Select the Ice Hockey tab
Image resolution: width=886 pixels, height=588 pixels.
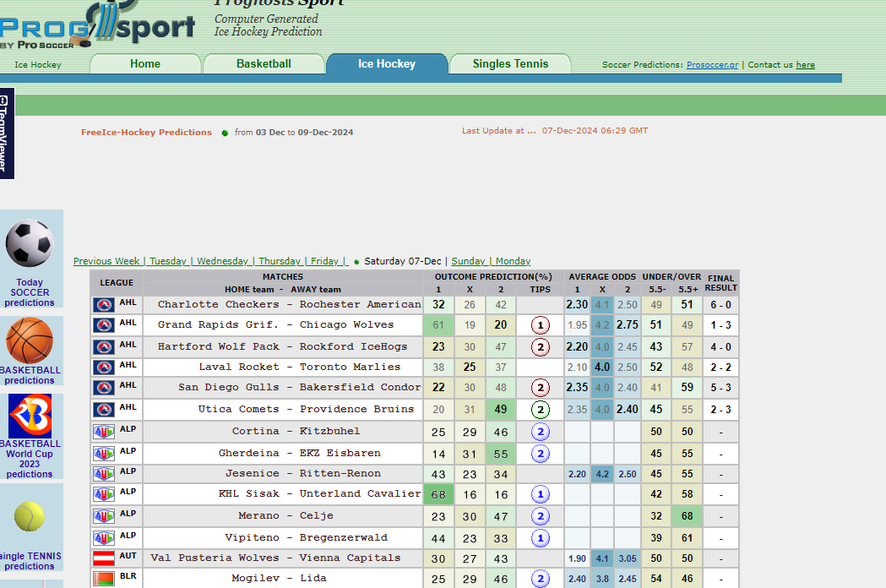pos(387,64)
